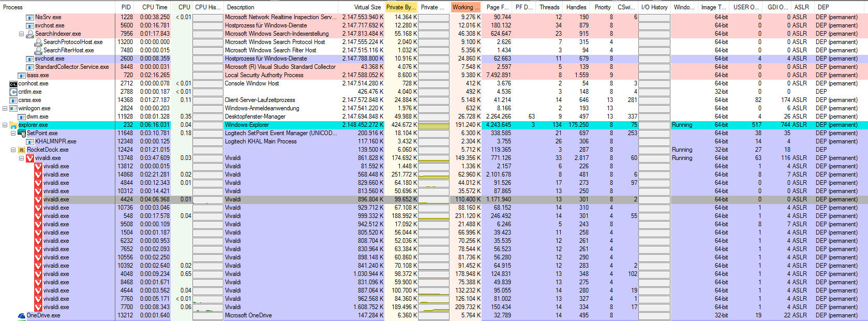Sort by the ASLR column header
Screen dimensions: 868x321
pyautogui.click(x=802, y=7)
